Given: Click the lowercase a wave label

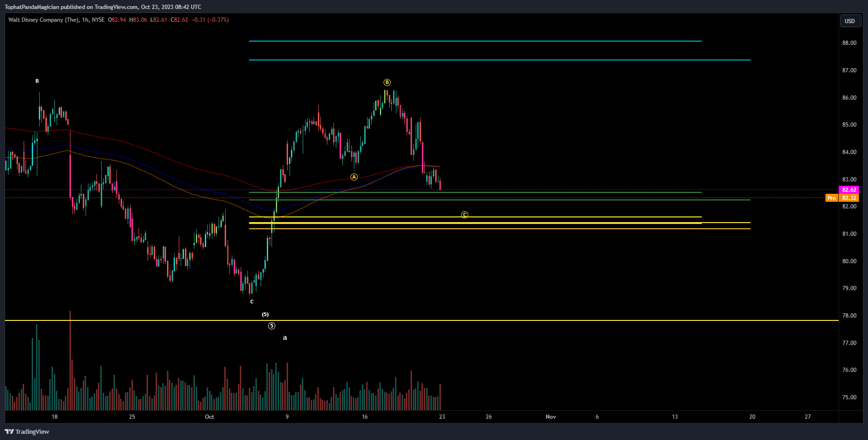Looking at the screenshot, I should click(x=285, y=338).
